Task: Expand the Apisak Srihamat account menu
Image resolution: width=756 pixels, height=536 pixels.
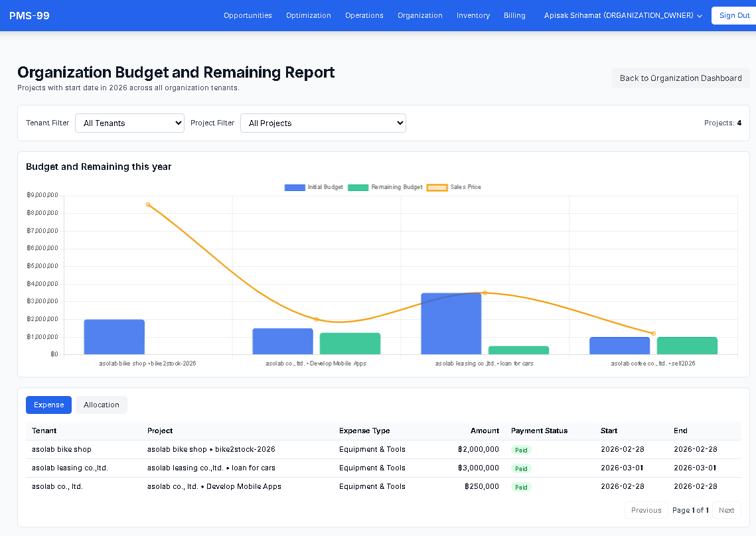Action: [622, 15]
